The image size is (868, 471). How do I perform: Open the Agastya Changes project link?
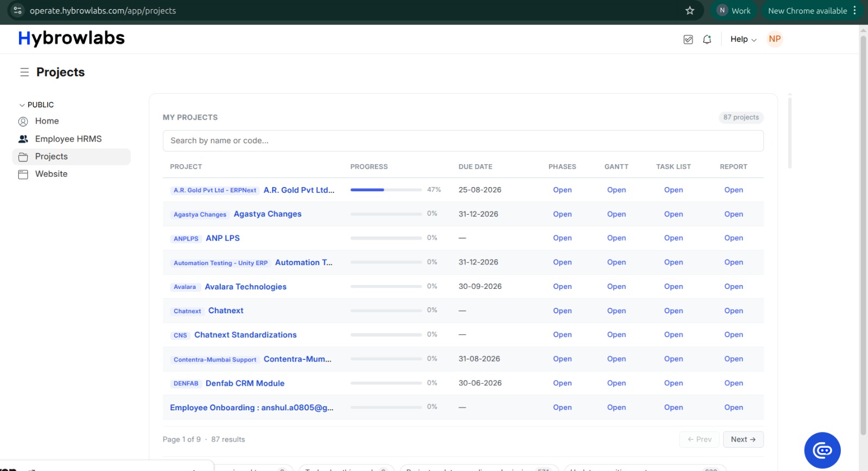[x=267, y=214]
